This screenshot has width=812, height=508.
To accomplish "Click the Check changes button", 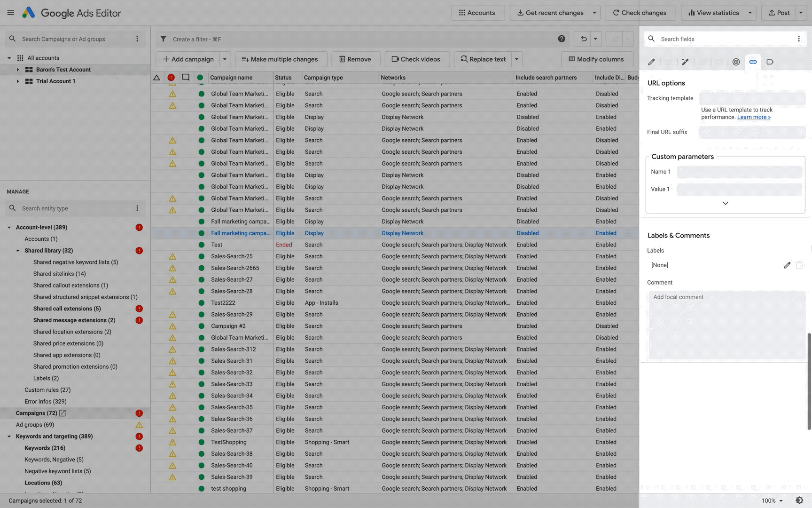I will (640, 13).
